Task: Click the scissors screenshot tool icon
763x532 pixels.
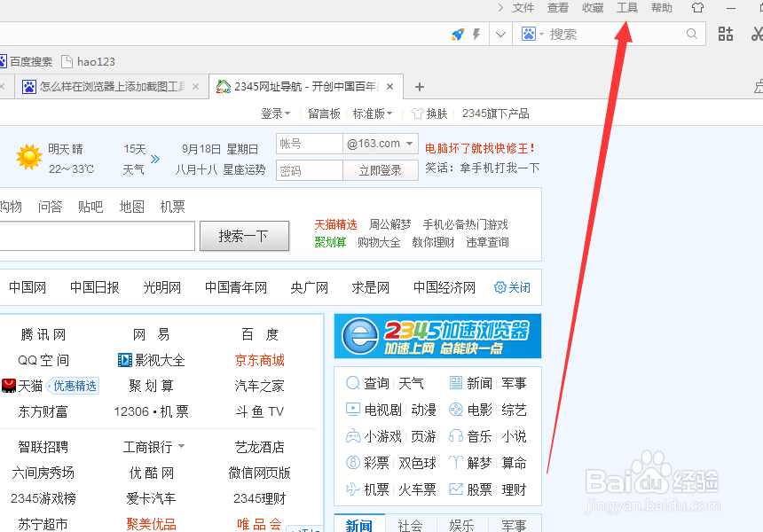Action: [757, 34]
